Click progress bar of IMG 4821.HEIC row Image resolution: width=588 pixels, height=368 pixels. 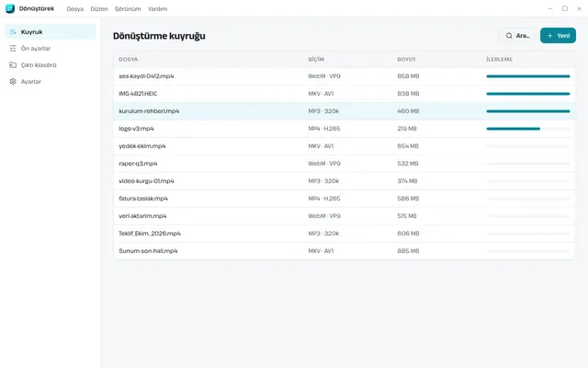528,94
